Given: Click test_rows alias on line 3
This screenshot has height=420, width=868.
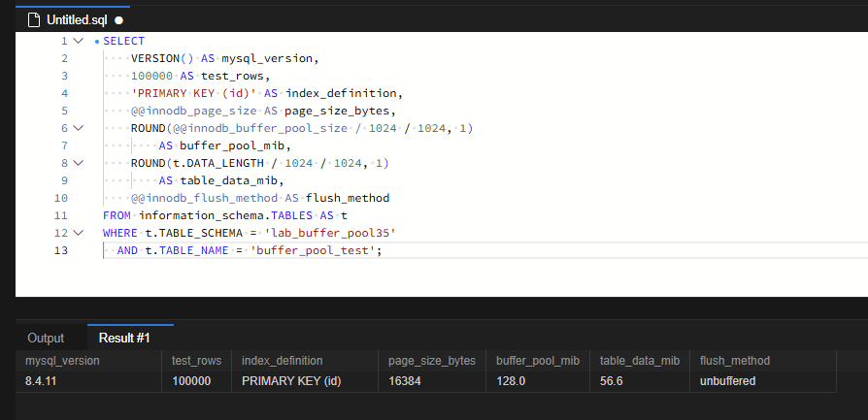Looking at the screenshot, I should point(232,77).
